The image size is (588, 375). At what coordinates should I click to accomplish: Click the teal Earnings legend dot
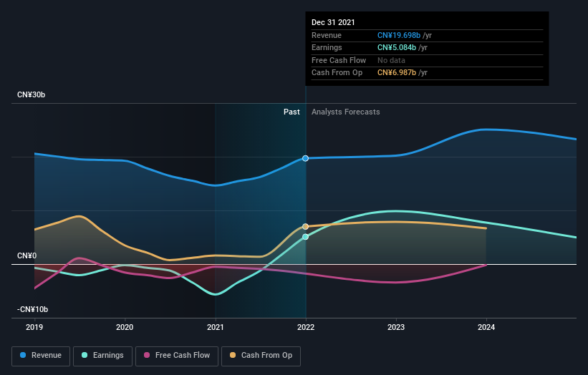(x=85, y=355)
